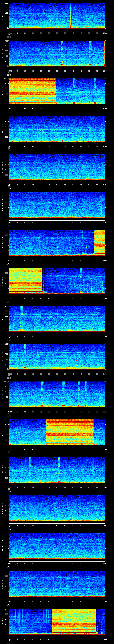Click 'Frequency (Hz)' axis label of 6:14:00 panel

pos(3,16)
